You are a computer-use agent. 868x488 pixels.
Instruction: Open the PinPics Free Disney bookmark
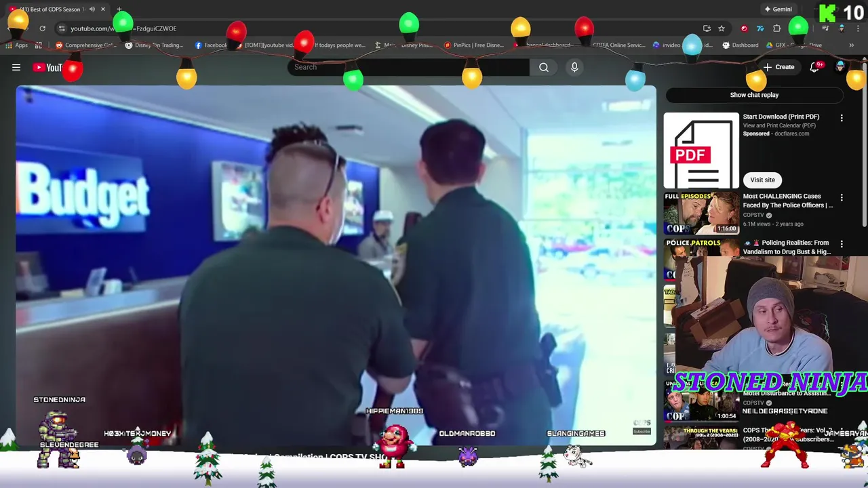[x=474, y=45]
